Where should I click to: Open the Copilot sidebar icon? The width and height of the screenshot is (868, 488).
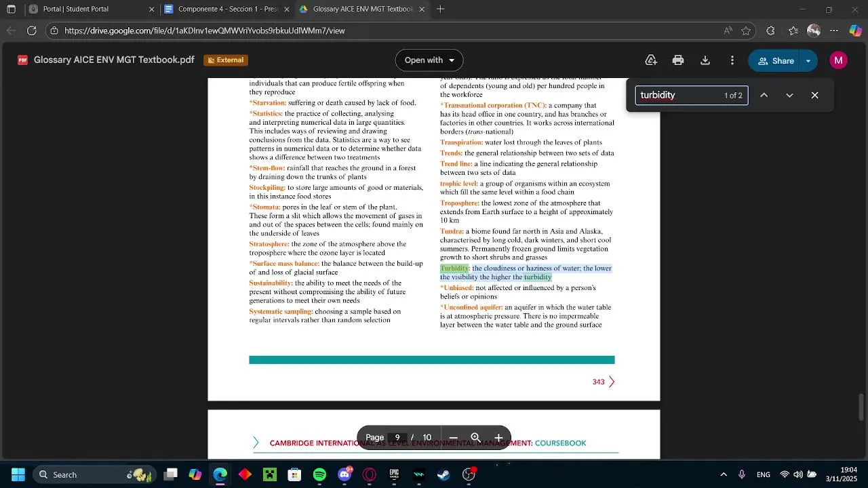(856, 30)
